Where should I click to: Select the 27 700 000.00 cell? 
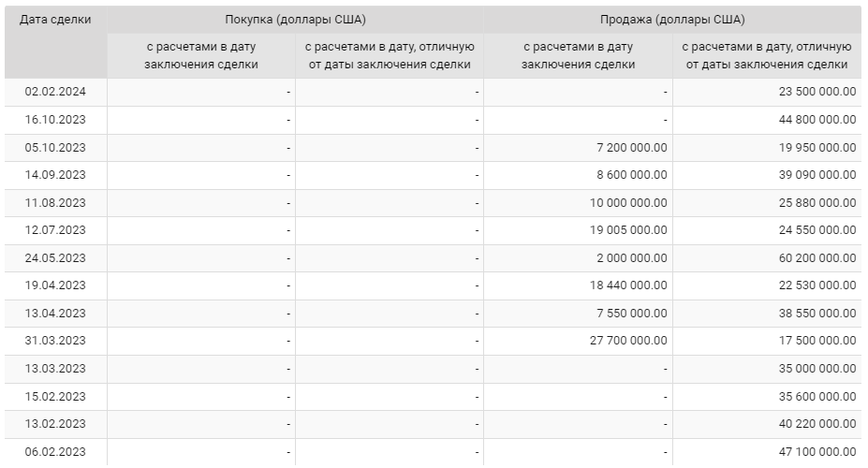(628, 341)
